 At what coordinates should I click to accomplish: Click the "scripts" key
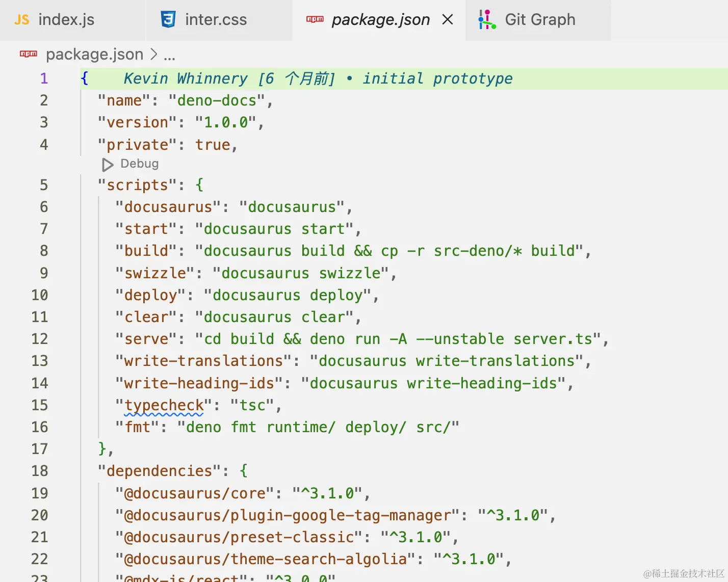pyautogui.click(x=138, y=185)
